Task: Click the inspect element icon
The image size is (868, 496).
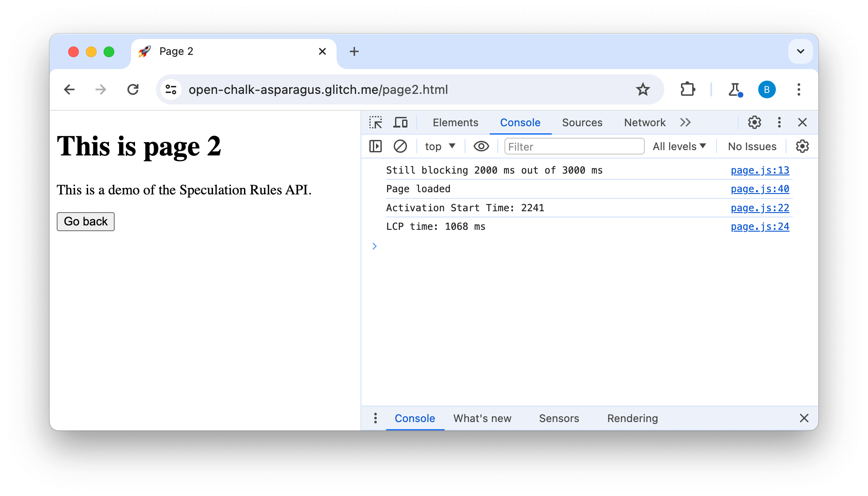Action: coord(376,122)
